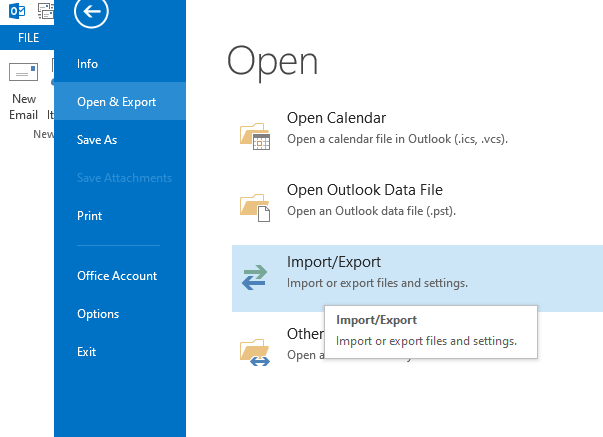Viewport: 603px width, 437px height.
Task: Click "Open a calendar file in Outlook" description
Action: pyautogui.click(x=397, y=139)
